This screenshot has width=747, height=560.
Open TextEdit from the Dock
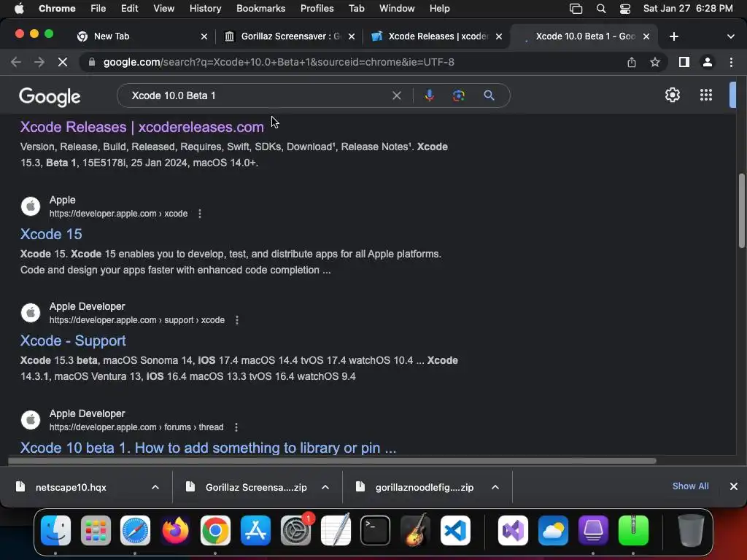pyautogui.click(x=336, y=530)
